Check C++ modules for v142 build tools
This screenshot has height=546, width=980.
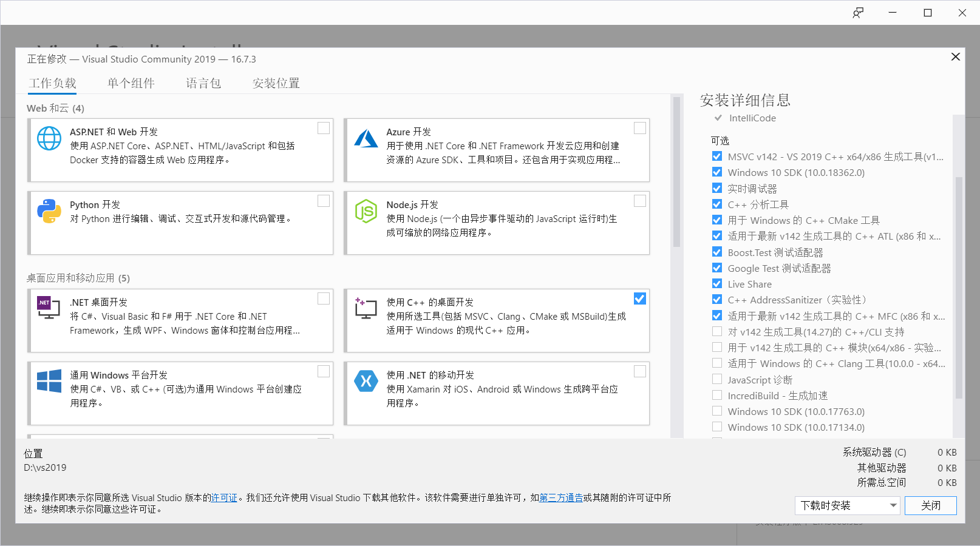717,348
